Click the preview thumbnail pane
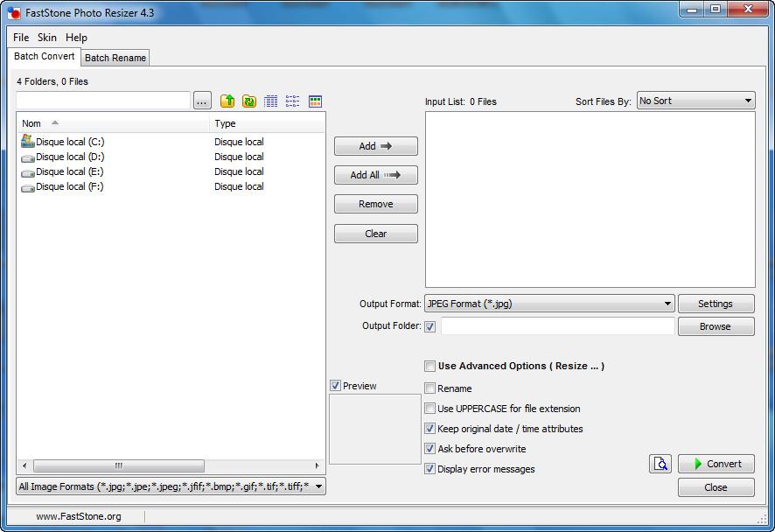Image resolution: width=775 pixels, height=532 pixels. click(x=375, y=429)
